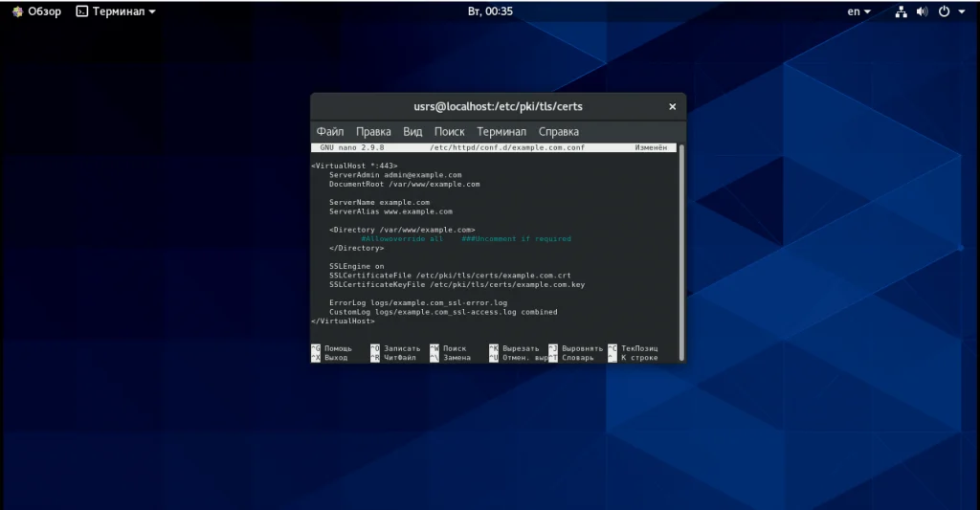The width and height of the screenshot is (980, 510).
Task: Open the Правка menu
Action: tap(373, 132)
